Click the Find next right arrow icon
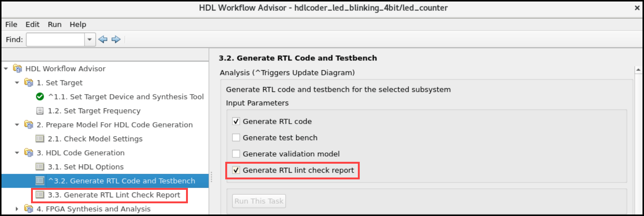 click(116, 39)
